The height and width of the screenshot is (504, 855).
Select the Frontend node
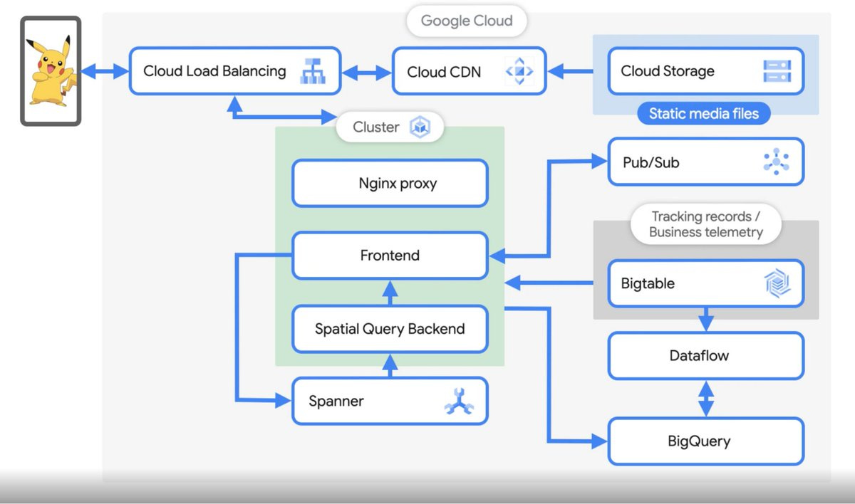(389, 256)
